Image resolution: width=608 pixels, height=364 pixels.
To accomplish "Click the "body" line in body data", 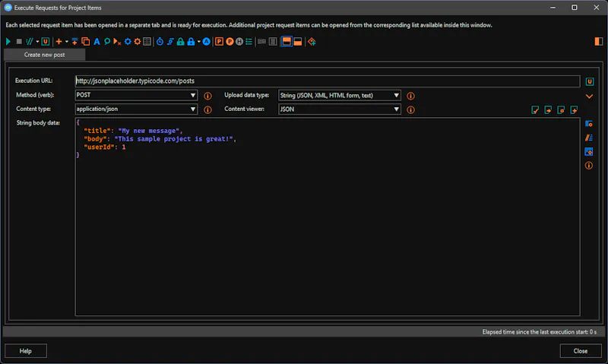I will click(160, 139).
